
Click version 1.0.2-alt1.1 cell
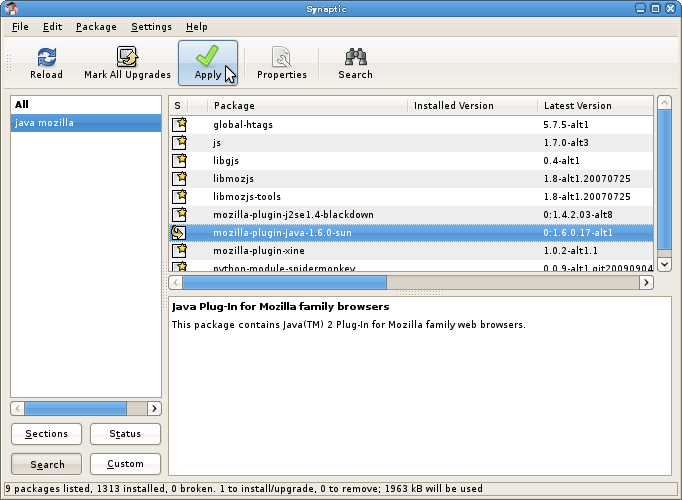point(570,251)
